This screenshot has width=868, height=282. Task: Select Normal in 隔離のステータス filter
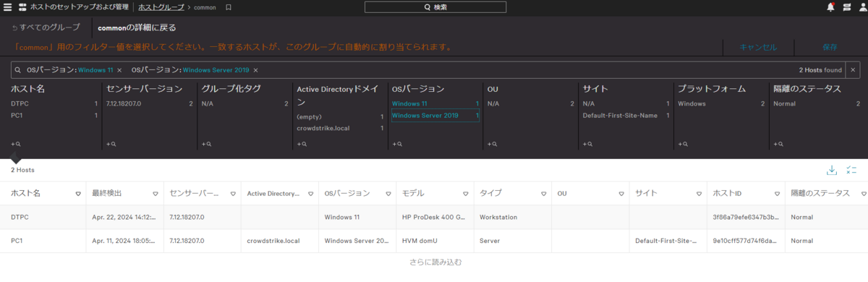click(x=817, y=103)
